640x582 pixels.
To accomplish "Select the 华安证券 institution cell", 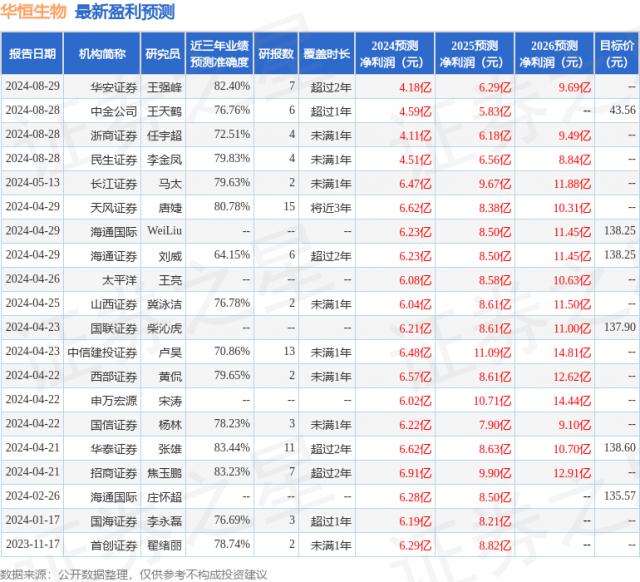I will point(111,86).
